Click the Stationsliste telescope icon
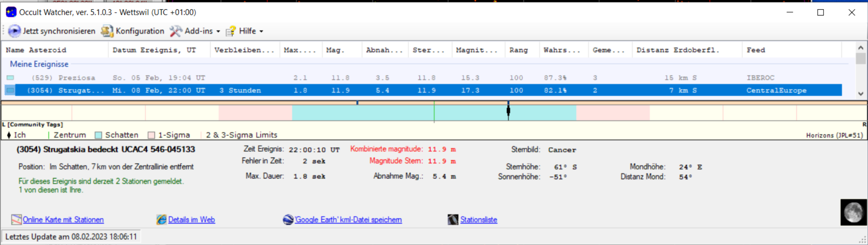Screen dimensions: 868x245 453,219
